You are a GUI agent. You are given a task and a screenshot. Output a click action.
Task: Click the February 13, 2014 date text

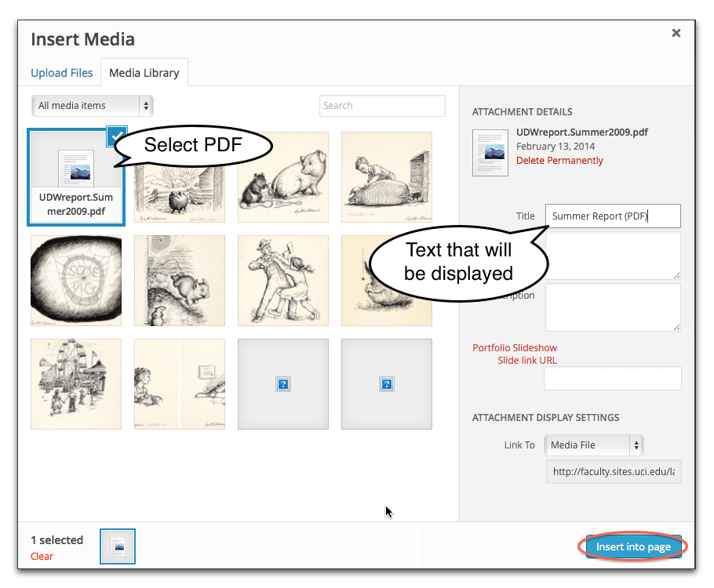[x=555, y=146]
